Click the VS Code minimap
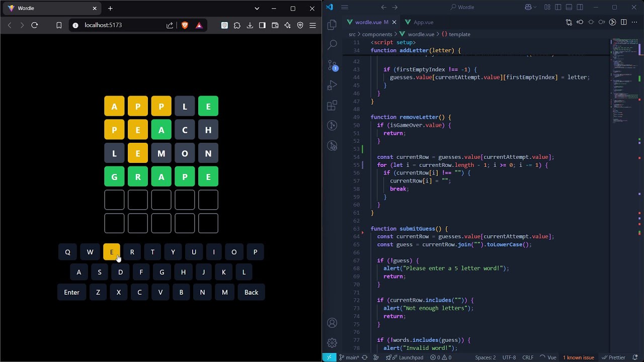The width and height of the screenshot is (644, 362). [624, 80]
